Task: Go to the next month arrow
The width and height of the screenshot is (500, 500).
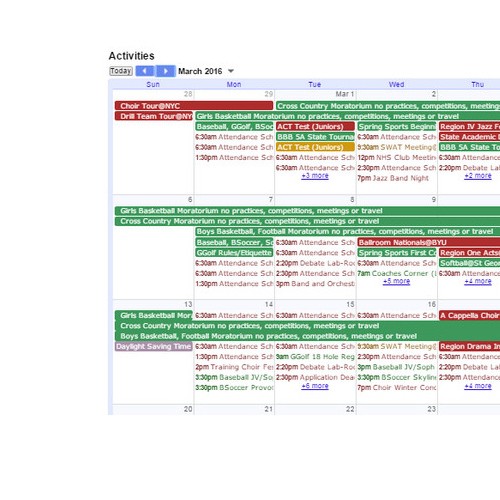Action: [166, 71]
